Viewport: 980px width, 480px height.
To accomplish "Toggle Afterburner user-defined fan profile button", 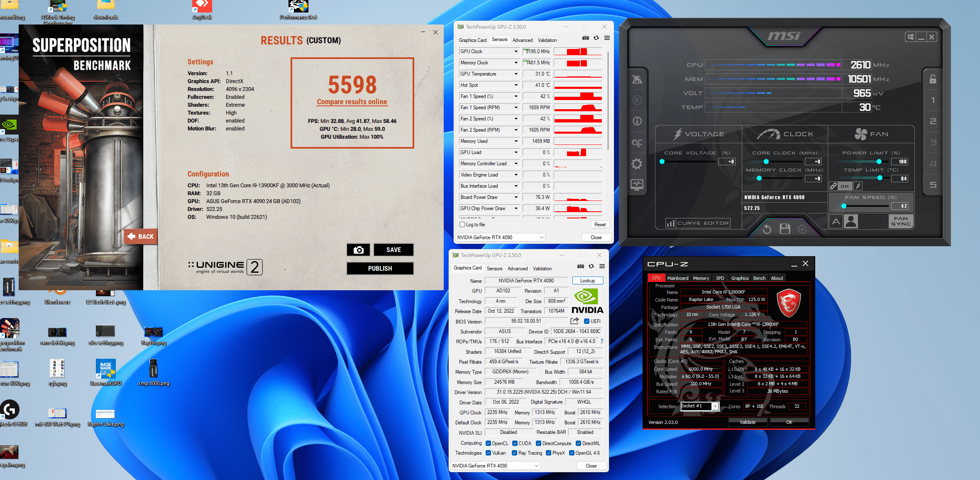I will (851, 221).
